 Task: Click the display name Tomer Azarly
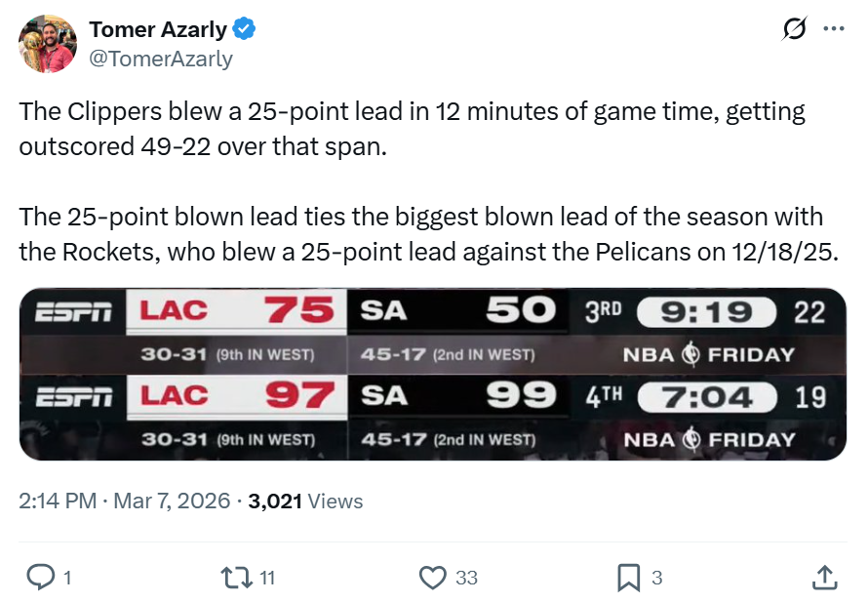tap(157, 29)
